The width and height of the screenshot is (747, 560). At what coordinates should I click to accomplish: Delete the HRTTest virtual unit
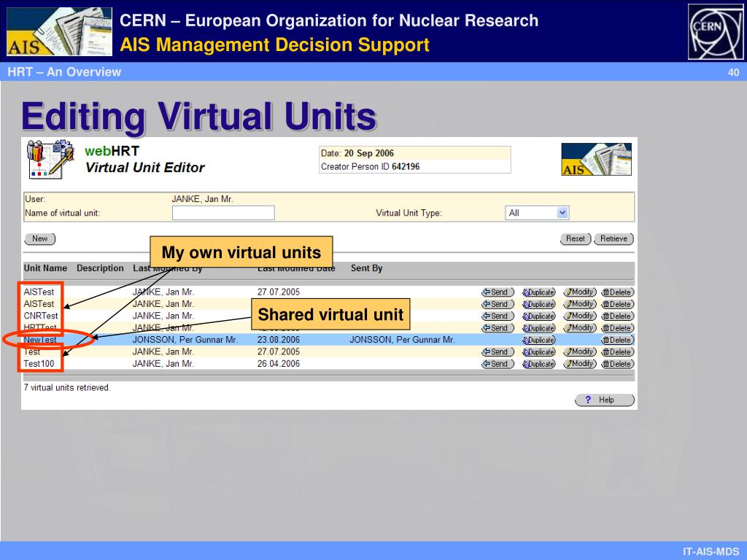click(617, 328)
